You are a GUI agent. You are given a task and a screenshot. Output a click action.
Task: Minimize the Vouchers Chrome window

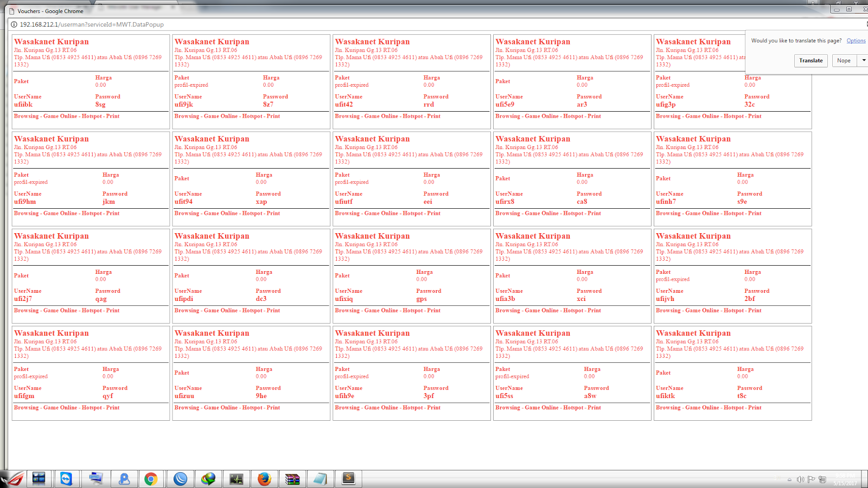click(837, 9)
